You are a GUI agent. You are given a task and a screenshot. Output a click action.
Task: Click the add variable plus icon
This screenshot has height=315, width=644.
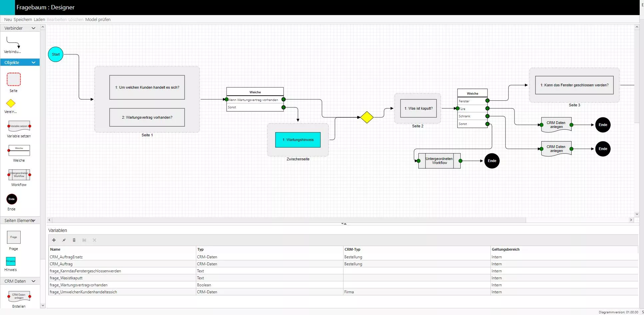(54, 240)
